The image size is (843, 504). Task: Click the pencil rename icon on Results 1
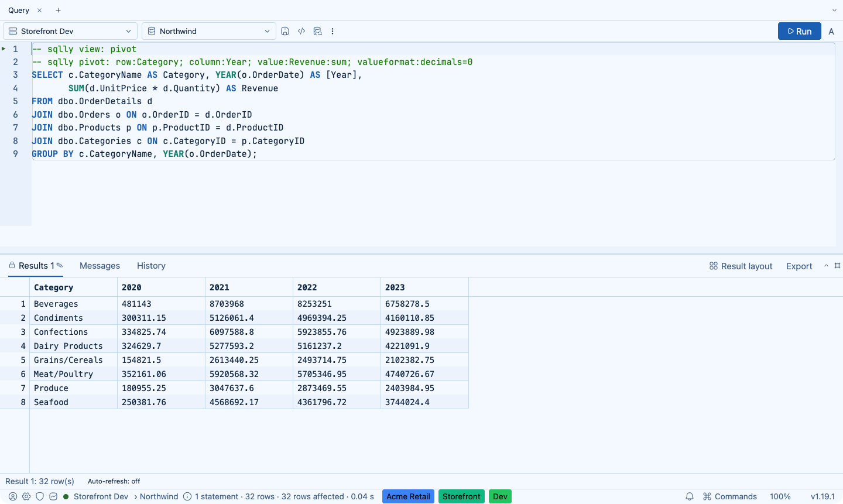(59, 265)
